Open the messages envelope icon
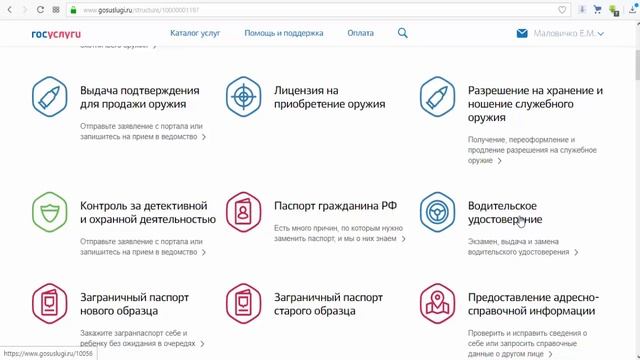The image size is (640, 360). [522, 33]
